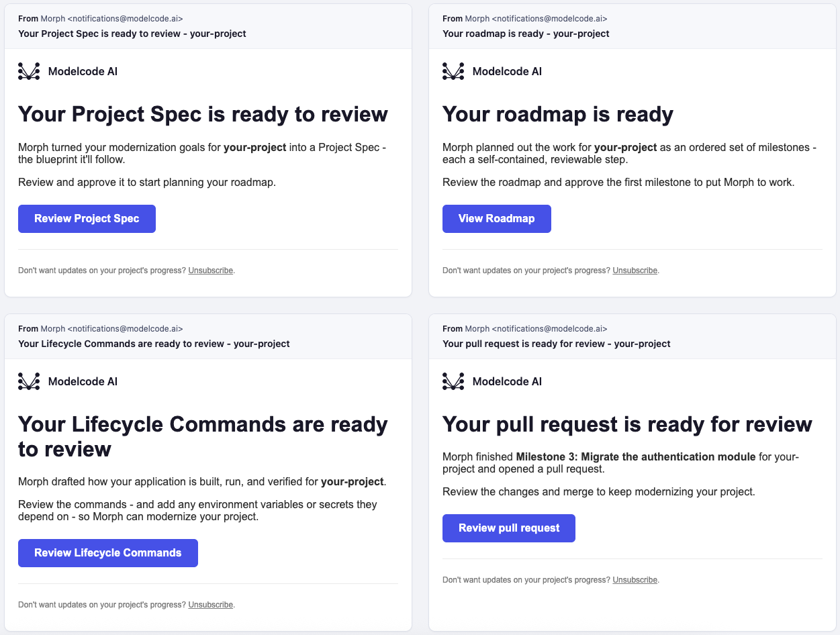Click 'Modelcode AI' brand name in Lifecycle Commands email

[83, 382]
